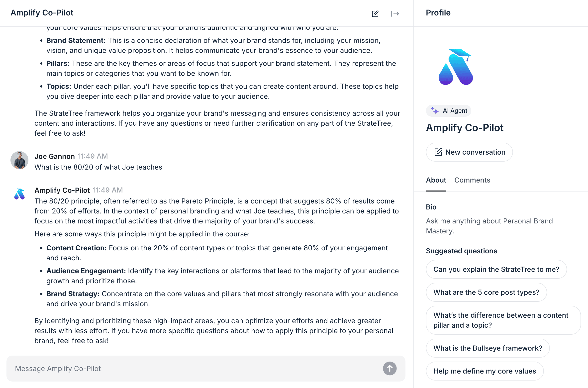Screen dimensions: 588x388
Task: Switch to the Comments tab
Action: (x=472, y=180)
